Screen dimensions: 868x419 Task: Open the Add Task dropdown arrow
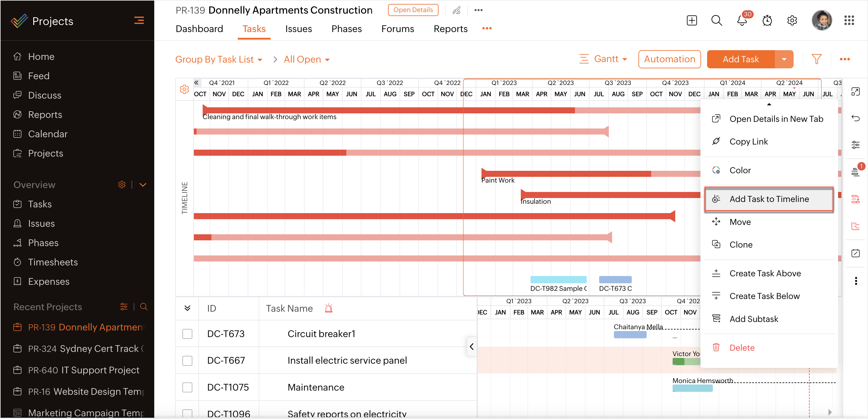[x=784, y=59]
